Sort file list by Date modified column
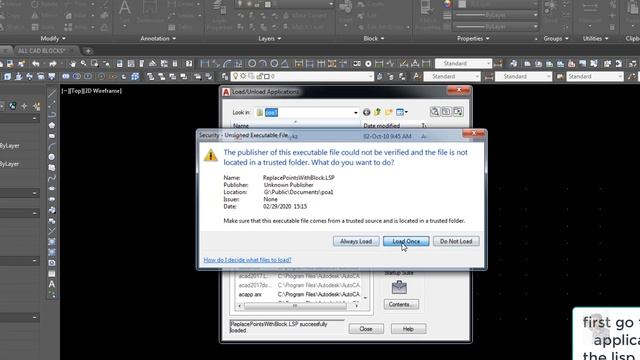The height and width of the screenshot is (360, 640). [390, 125]
